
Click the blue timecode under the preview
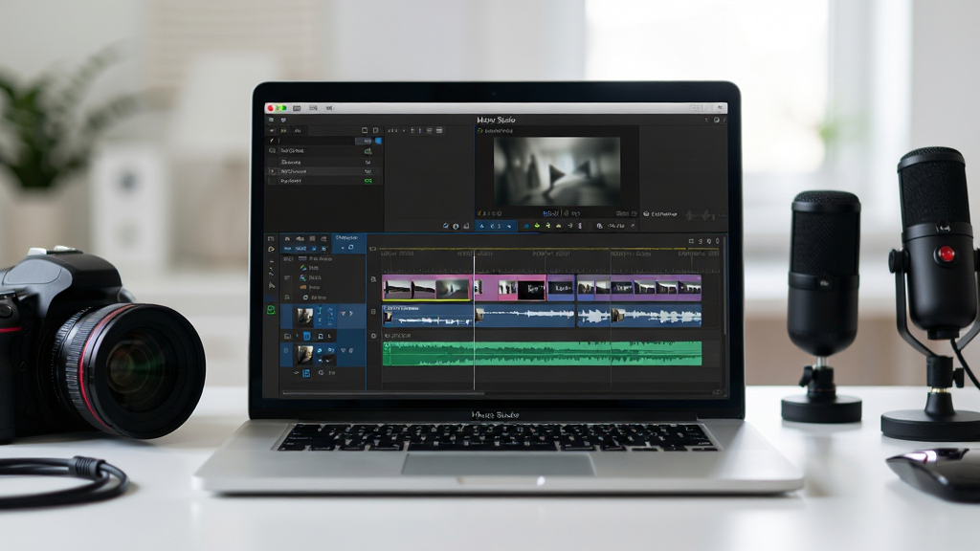[550, 213]
